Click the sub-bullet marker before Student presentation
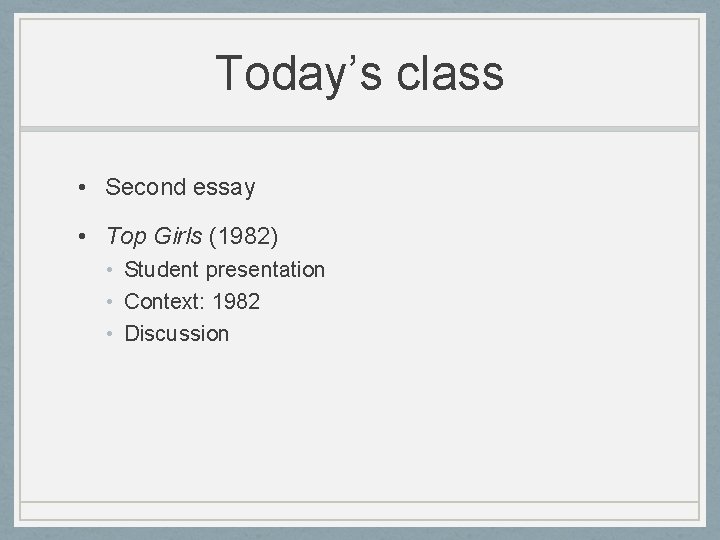Screen dimensions: 720x540 click(x=109, y=270)
